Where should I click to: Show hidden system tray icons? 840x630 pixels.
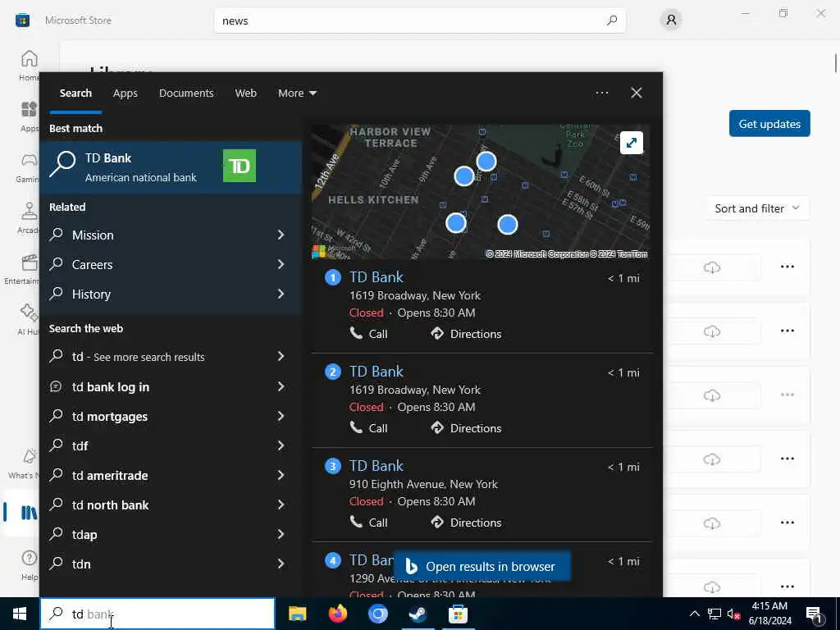coord(694,614)
